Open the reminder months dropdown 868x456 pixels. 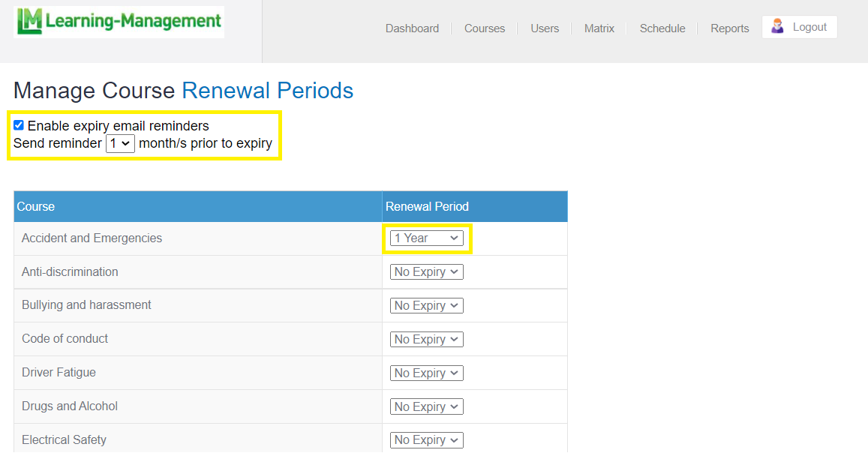(120, 143)
